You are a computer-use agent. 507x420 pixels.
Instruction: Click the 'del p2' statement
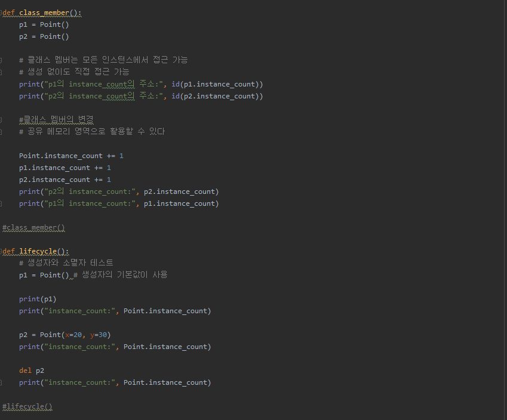(x=32, y=371)
